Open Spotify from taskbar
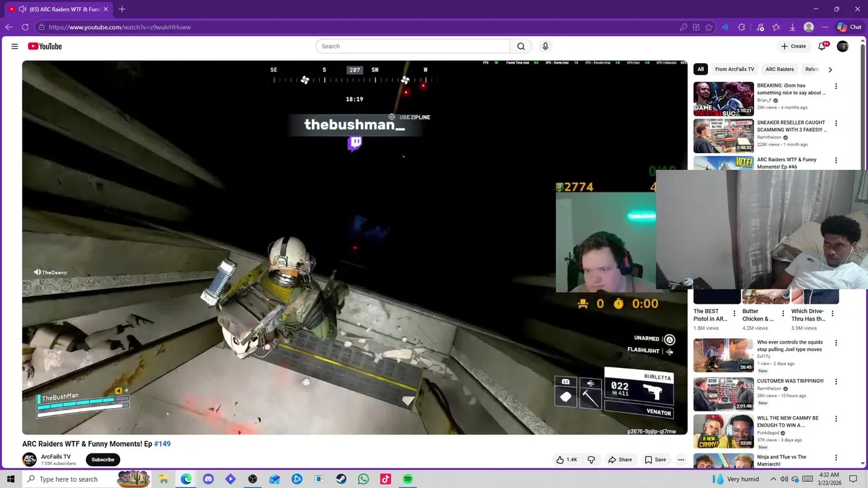The height and width of the screenshot is (488, 868). click(x=408, y=479)
